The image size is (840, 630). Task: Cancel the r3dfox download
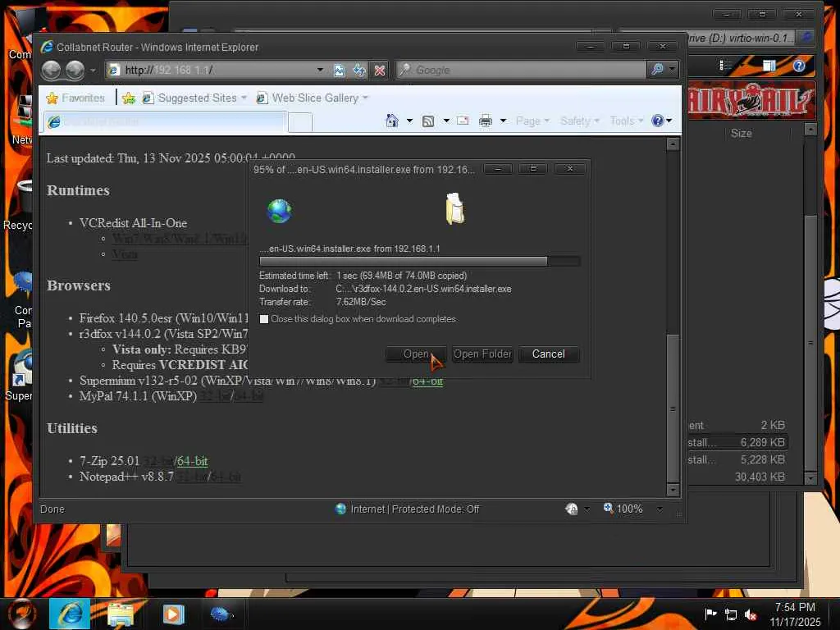click(x=549, y=354)
